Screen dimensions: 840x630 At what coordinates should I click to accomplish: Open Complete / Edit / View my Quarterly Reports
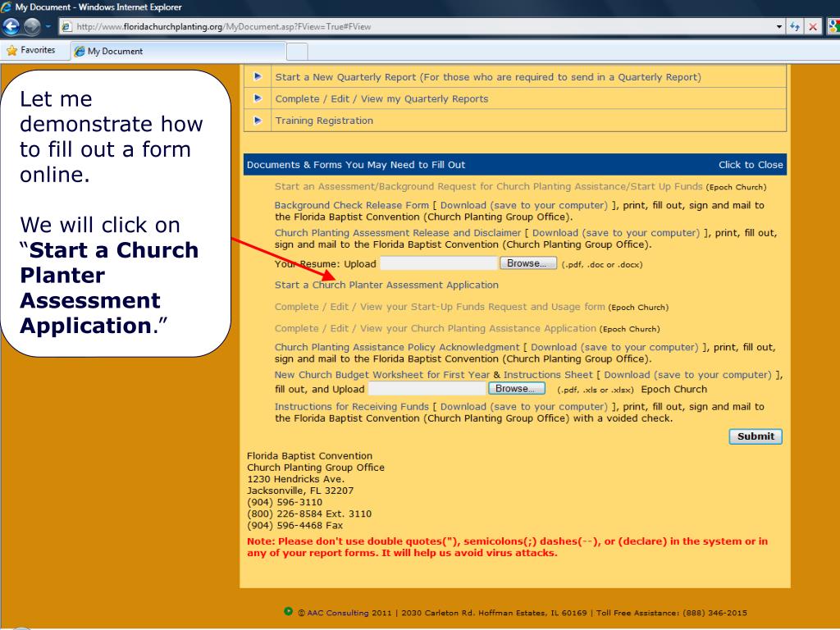tap(381, 99)
